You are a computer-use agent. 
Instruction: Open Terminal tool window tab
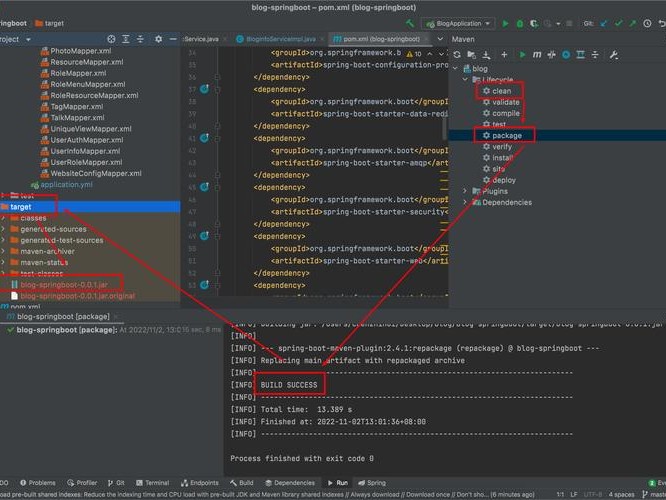pyautogui.click(x=152, y=483)
